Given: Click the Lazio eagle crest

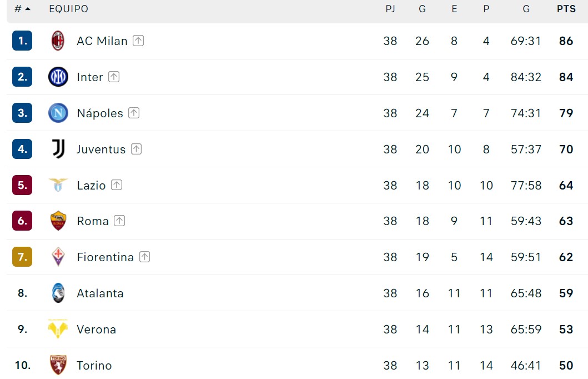Looking at the screenshot, I should click(58, 185).
